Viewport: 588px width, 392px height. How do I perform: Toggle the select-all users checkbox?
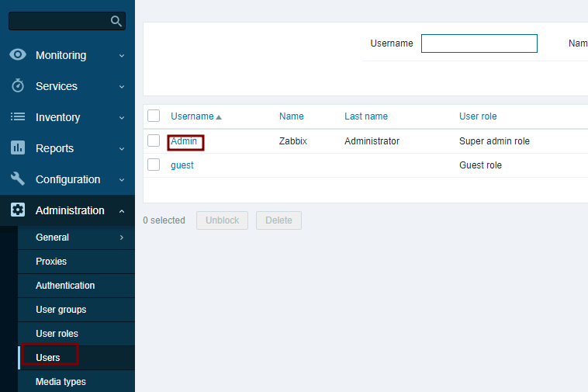tap(154, 116)
